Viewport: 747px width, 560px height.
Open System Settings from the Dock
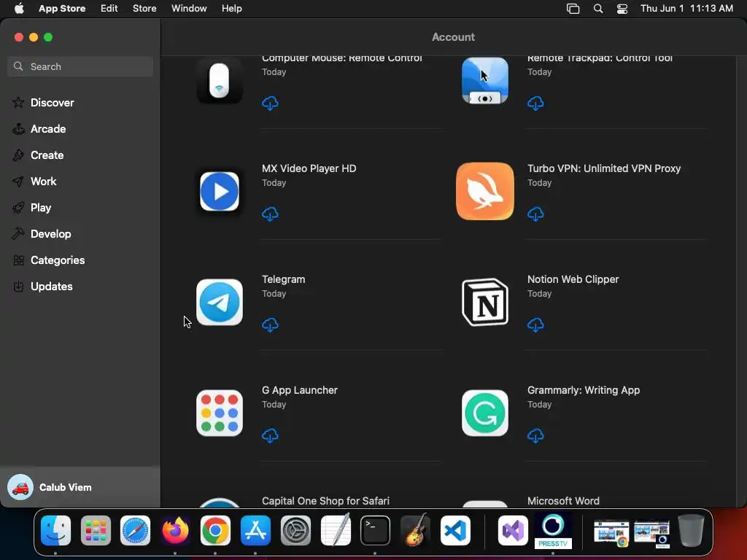point(295,531)
